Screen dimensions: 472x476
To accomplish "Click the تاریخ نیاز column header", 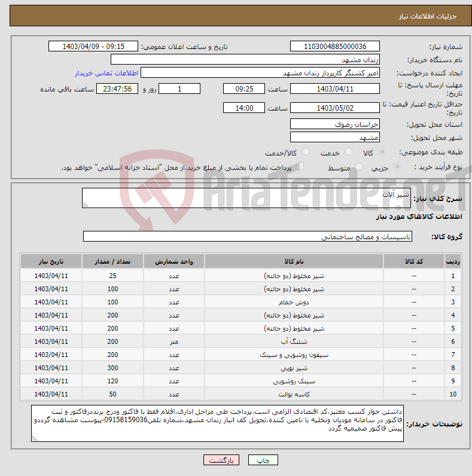I will pyautogui.click(x=51, y=261).
